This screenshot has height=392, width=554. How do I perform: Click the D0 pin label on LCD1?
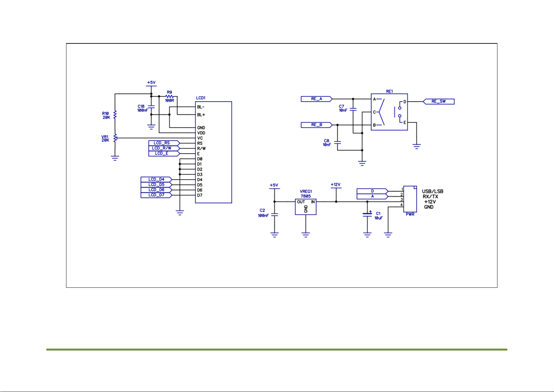pyautogui.click(x=200, y=159)
